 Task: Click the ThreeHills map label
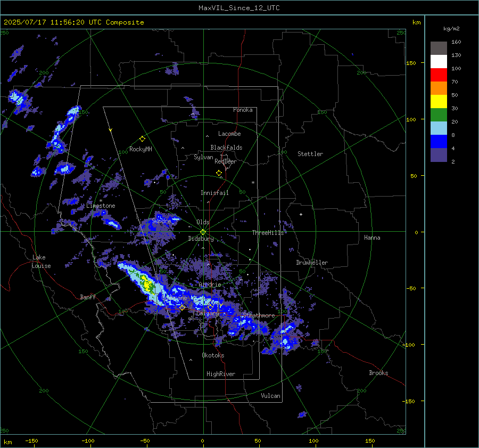pyautogui.click(x=268, y=233)
